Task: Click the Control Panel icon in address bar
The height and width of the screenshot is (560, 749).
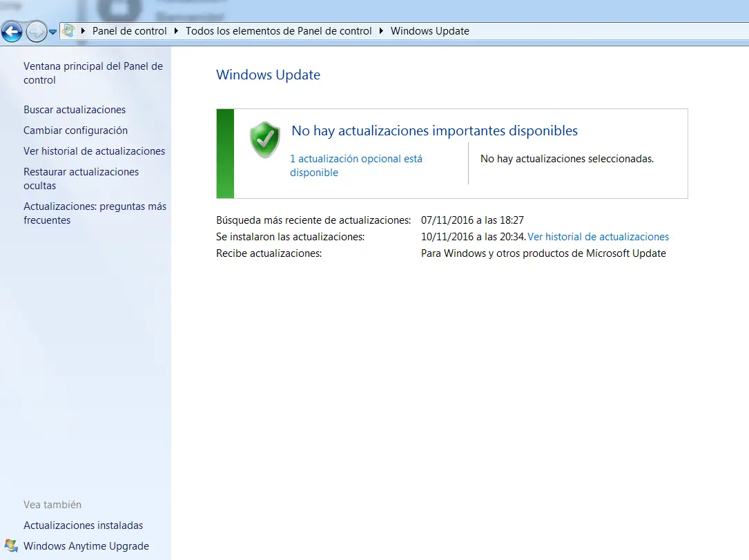Action: (68, 31)
